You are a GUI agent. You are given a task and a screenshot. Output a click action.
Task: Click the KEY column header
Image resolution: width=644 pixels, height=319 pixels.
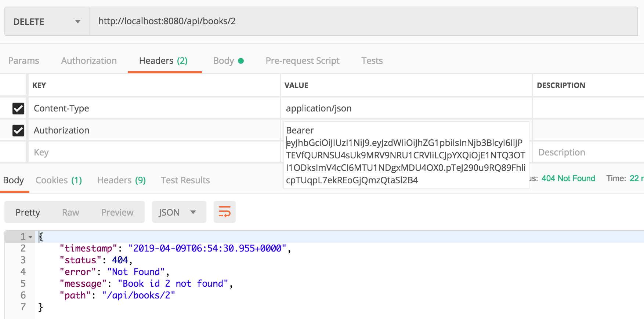click(x=39, y=85)
